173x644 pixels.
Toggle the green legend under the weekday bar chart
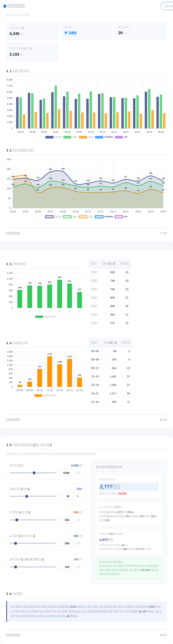(x=45, y=317)
